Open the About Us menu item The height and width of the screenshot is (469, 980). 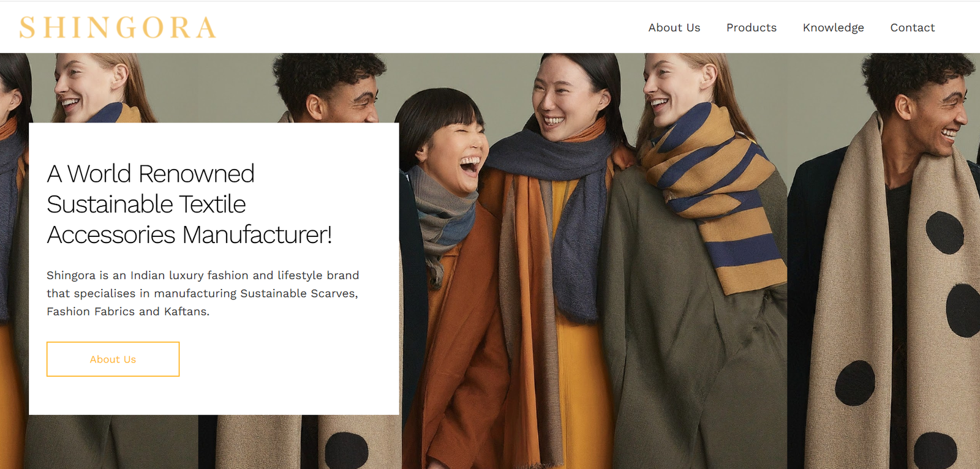(674, 28)
